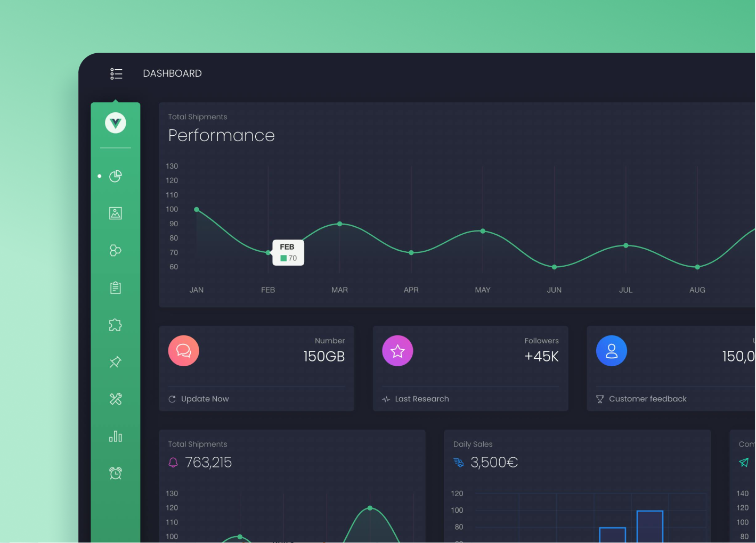The image size is (756, 543).
Task: Click the blue user profile icon
Action: click(612, 351)
